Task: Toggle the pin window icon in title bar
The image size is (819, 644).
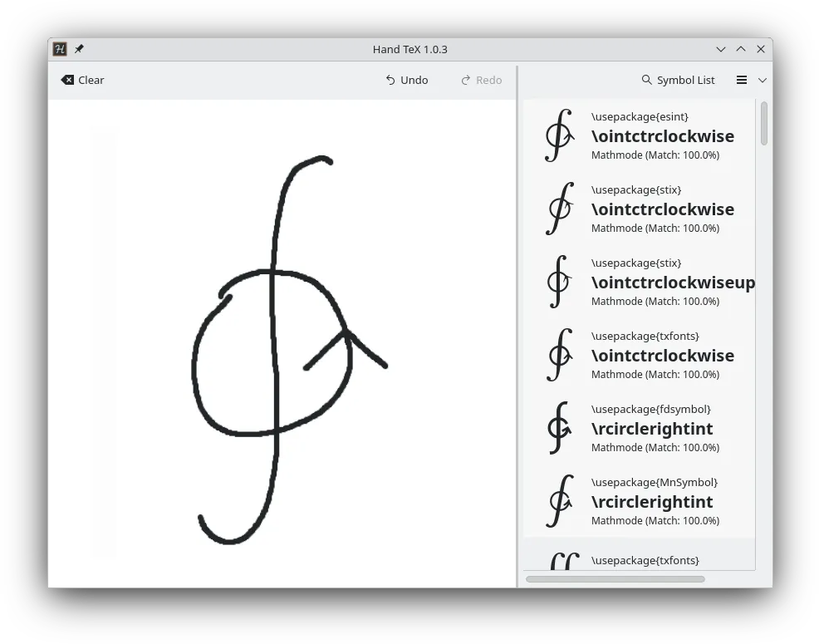Action: point(79,49)
